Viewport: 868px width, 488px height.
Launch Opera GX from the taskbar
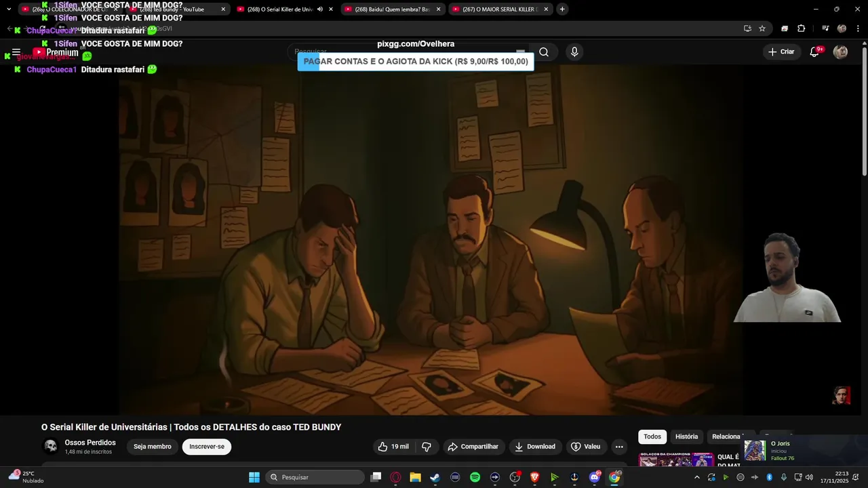pyautogui.click(x=395, y=477)
